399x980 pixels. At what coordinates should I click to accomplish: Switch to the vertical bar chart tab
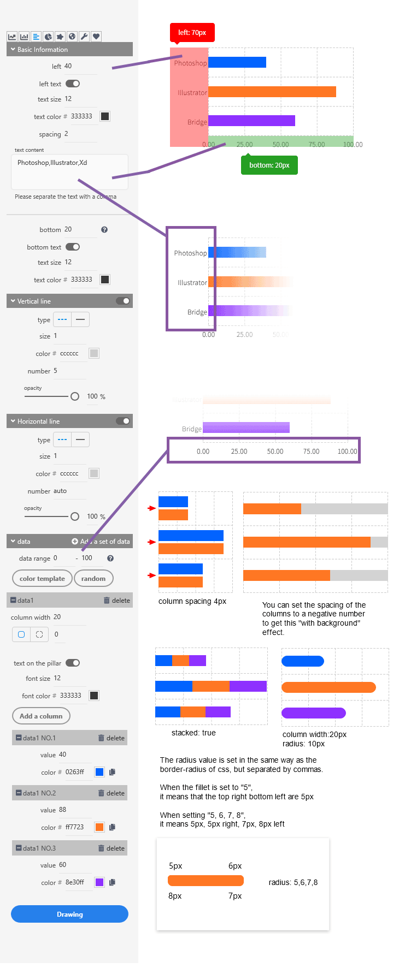coord(24,37)
